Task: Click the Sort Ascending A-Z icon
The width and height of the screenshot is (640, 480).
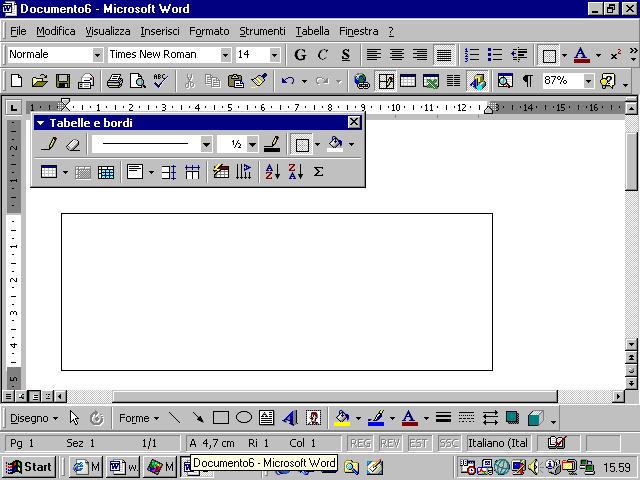Action: (271, 172)
